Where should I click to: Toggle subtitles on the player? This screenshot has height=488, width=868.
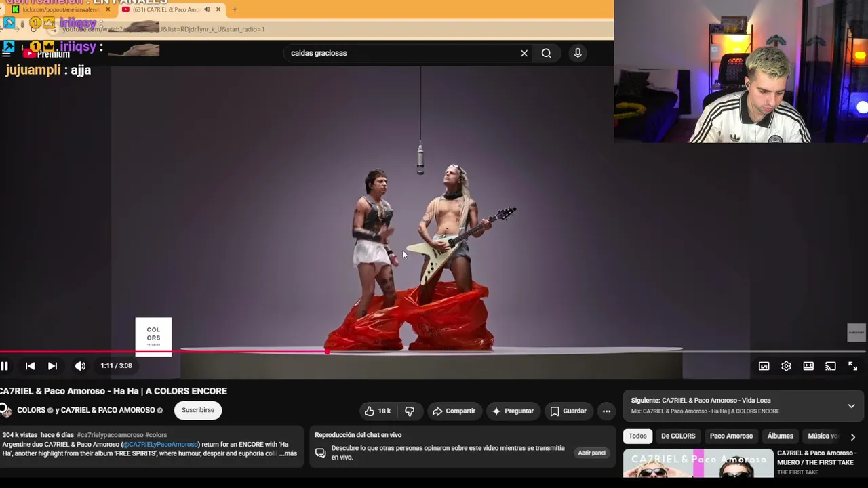pyautogui.click(x=764, y=366)
